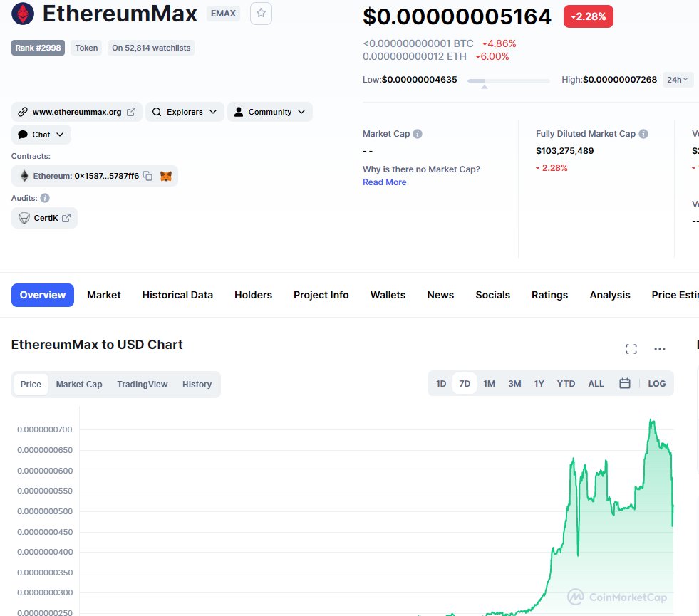Switch to the Holders tab
The image size is (699, 616).
coord(253,294)
